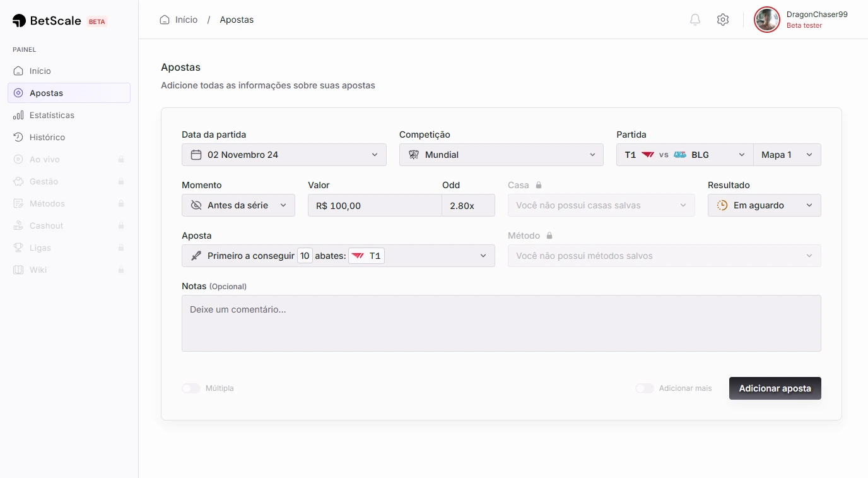
Task: Click the lock icon beside Casa
Action: (539, 185)
